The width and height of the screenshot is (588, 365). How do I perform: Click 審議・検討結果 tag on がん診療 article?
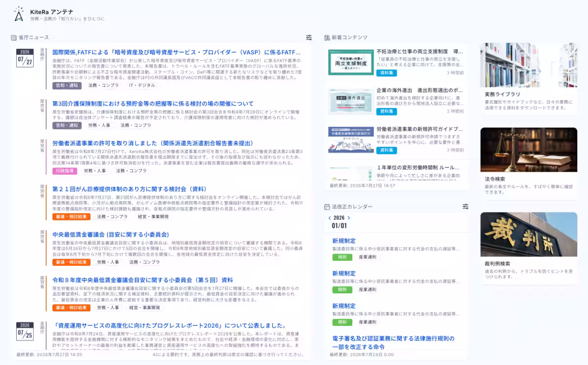(x=72, y=216)
